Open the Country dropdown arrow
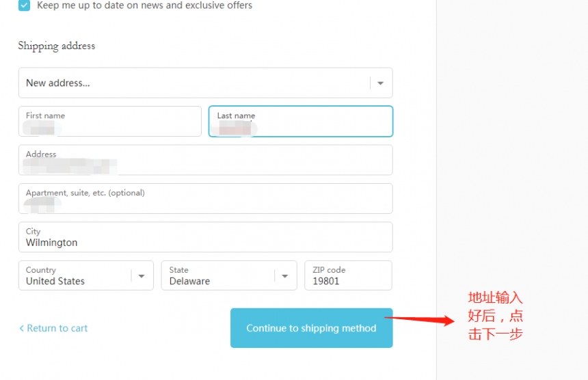Viewport: 588px width, 380px height. click(142, 276)
